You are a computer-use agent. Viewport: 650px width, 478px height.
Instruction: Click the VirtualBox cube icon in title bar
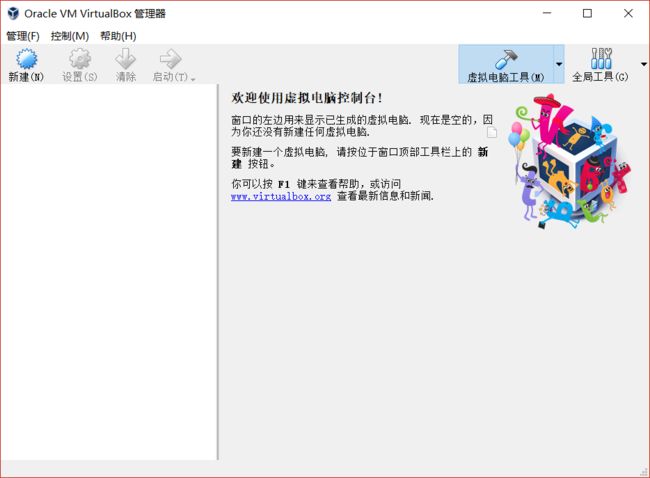13,13
